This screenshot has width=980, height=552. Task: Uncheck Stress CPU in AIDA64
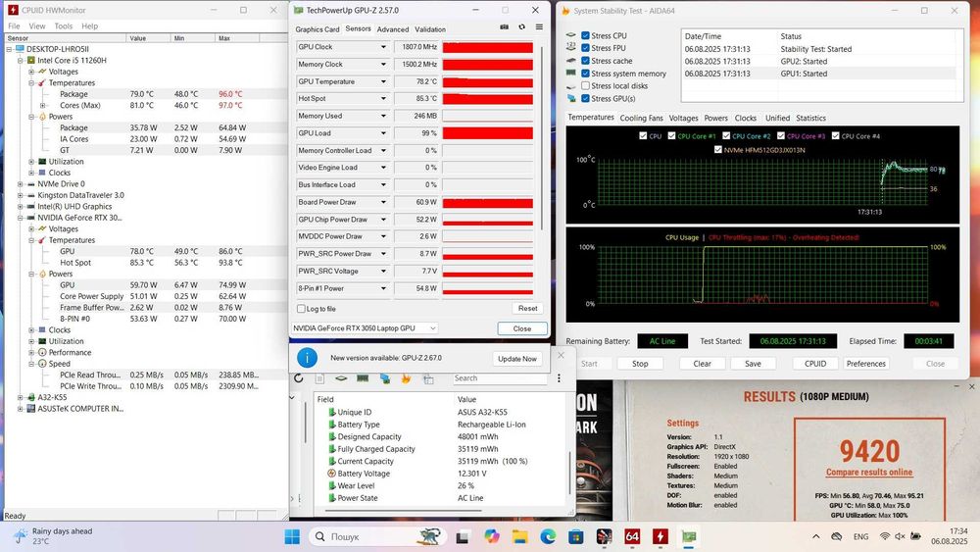click(585, 35)
